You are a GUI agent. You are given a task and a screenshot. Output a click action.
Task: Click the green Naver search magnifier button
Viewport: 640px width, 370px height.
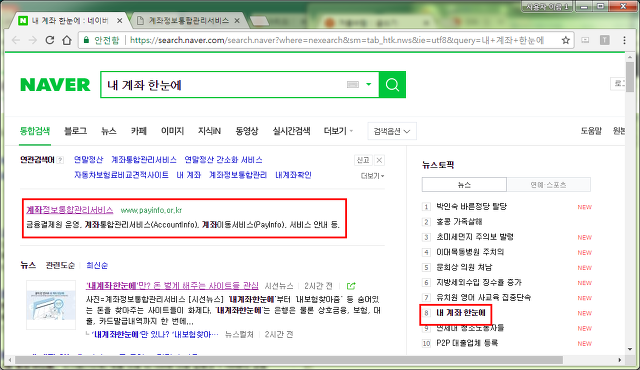392,84
